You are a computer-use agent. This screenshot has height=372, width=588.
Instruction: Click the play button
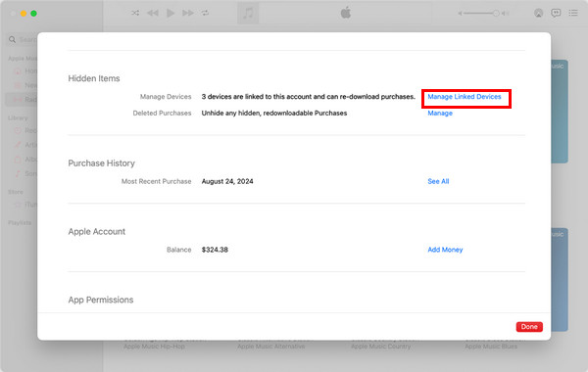pos(171,13)
